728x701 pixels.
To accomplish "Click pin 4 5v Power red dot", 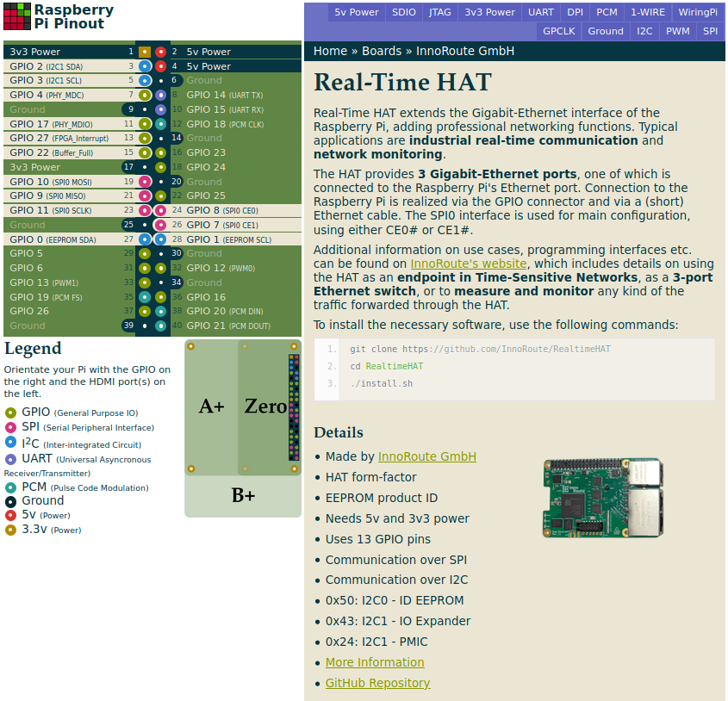I will point(160,66).
